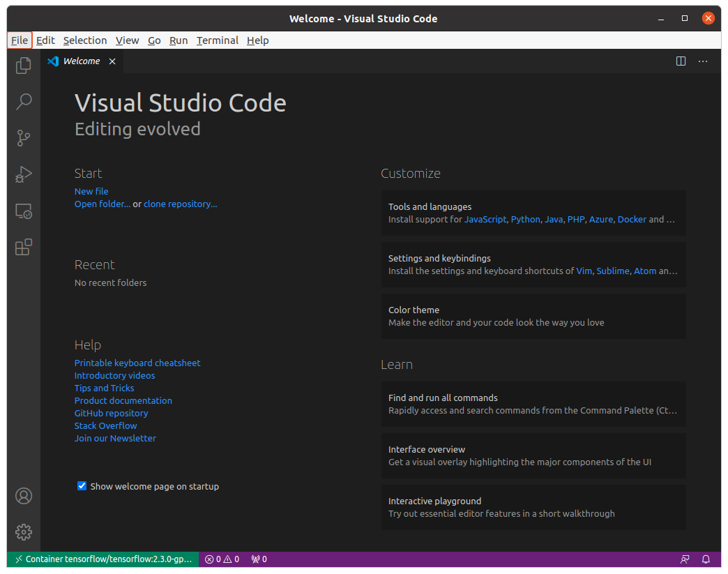Click the remote Container tensorflow status indicator
Viewport: 728px width, 574px height.
103,559
